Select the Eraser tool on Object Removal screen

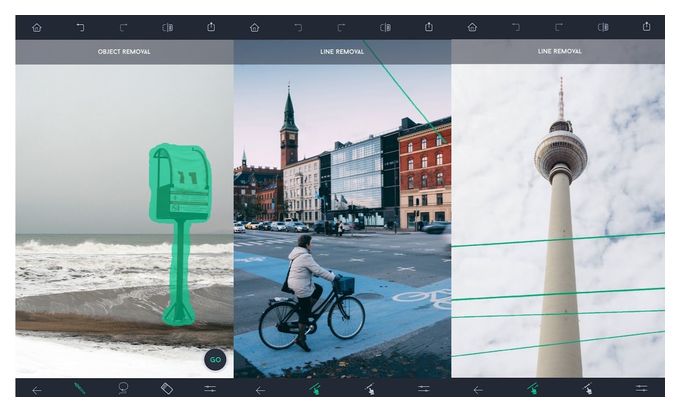[167, 389]
